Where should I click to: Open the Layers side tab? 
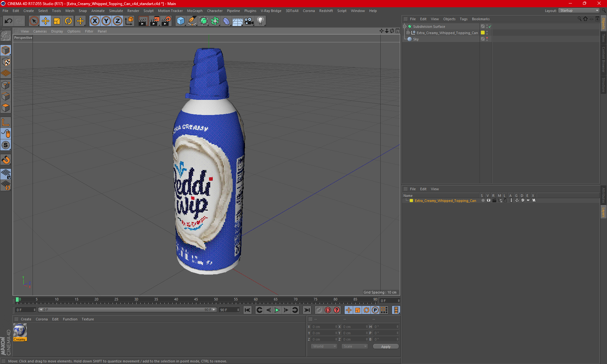click(603, 212)
